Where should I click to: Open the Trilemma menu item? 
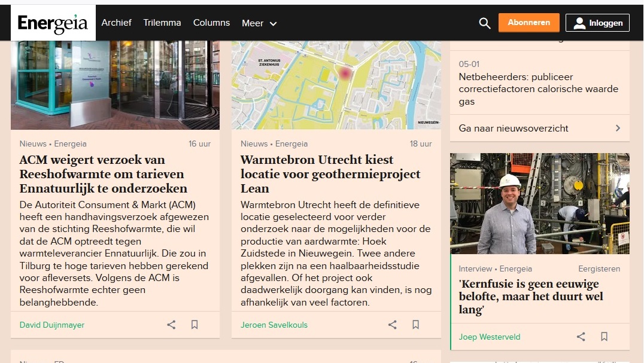[162, 23]
